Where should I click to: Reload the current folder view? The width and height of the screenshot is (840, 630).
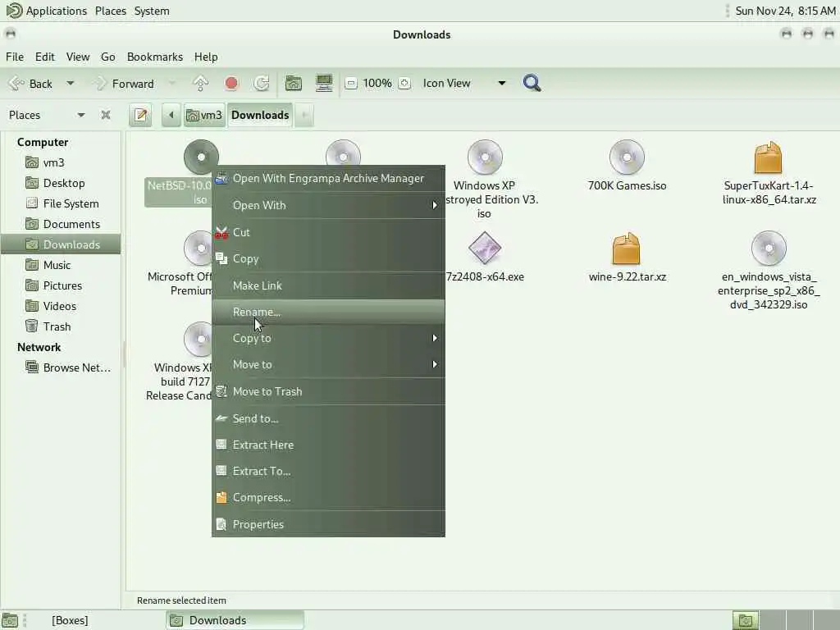tap(262, 83)
